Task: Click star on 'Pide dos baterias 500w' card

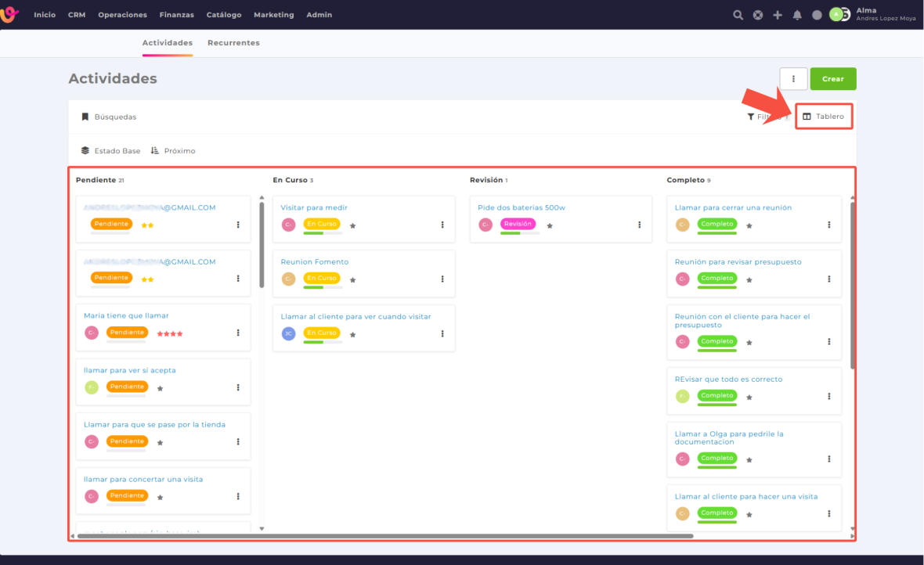Action: coord(550,225)
